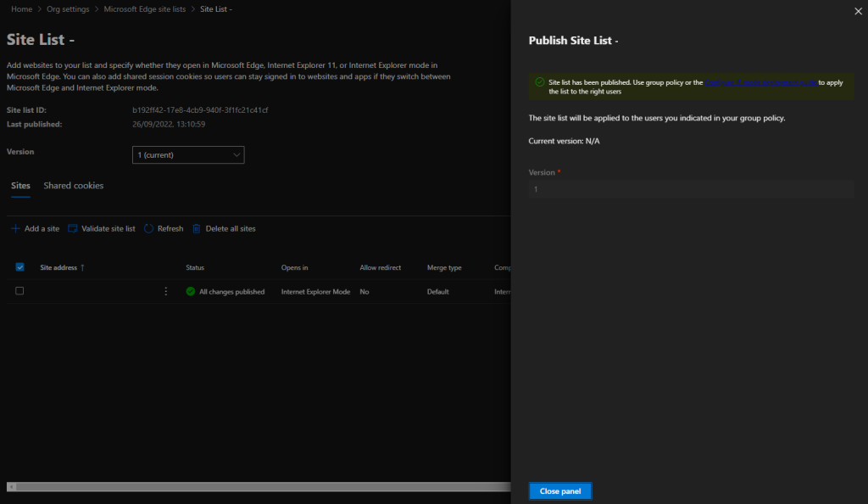Click the Delete all sites trash icon
Viewport: 868px width, 504px height.
(x=197, y=228)
